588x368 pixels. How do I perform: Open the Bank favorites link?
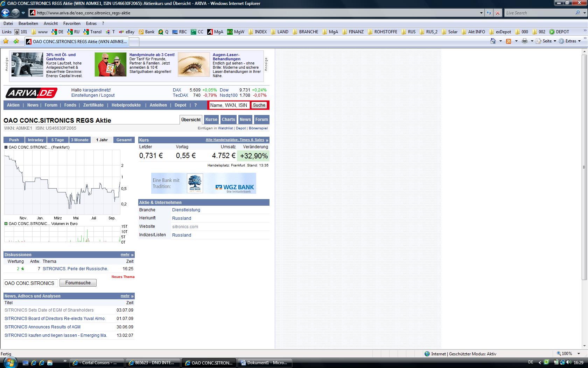pyautogui.click(x=146, y=32)
